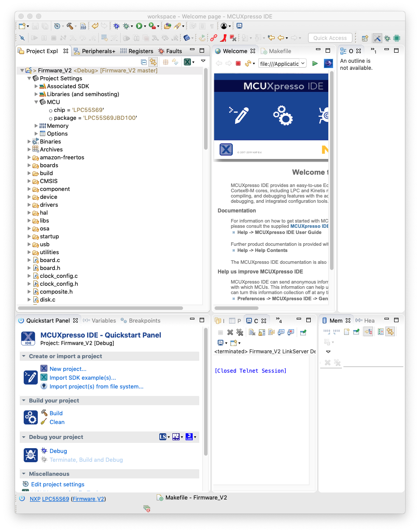Image resolution: width=420 pixels, height=532 pixels.
Task: Click the green X icon in Project Explorer
Action: [187, 62]
